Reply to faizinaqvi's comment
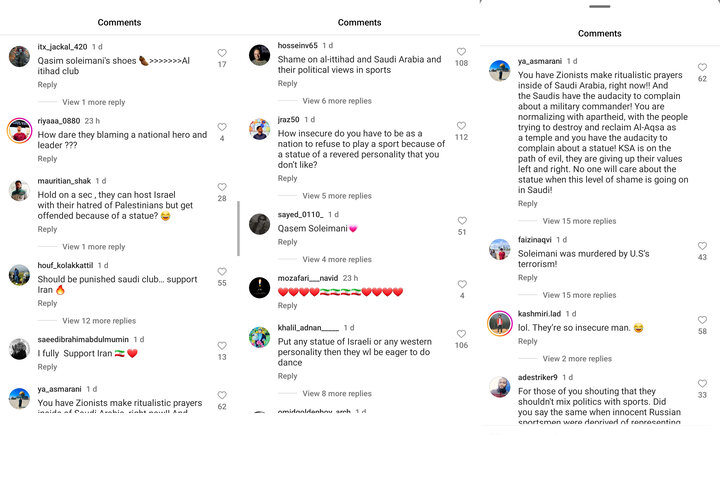This screenshot has width=720, height=480. tap(528, 277)
